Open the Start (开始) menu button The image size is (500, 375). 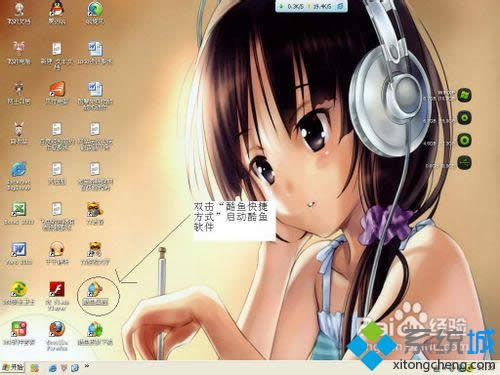(x=13, y=367)
